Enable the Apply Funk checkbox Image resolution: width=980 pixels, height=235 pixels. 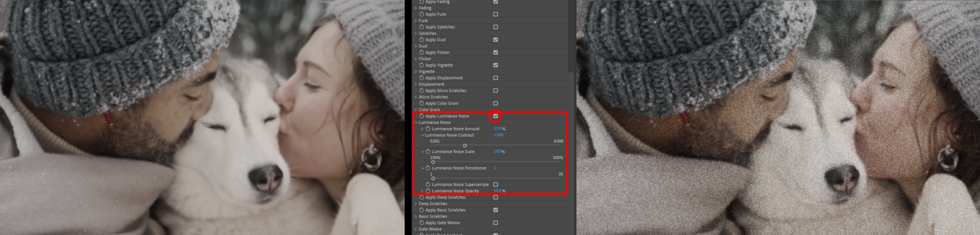[x=496, y=14]
